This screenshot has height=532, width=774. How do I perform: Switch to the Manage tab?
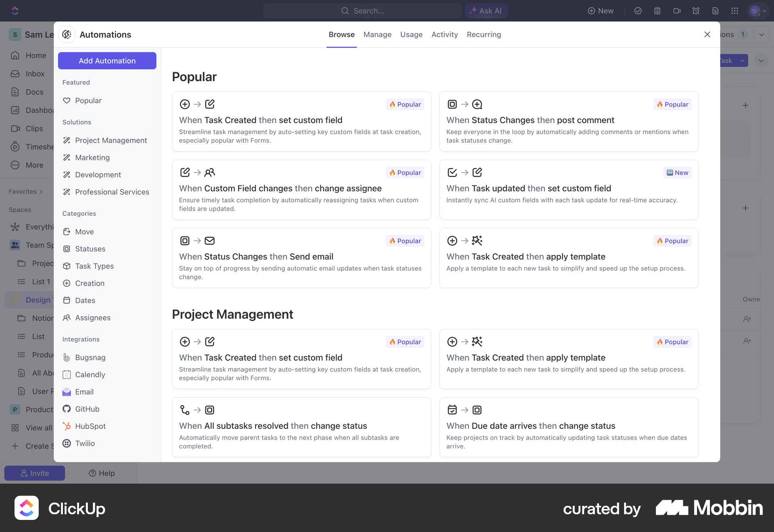point(377,35)
